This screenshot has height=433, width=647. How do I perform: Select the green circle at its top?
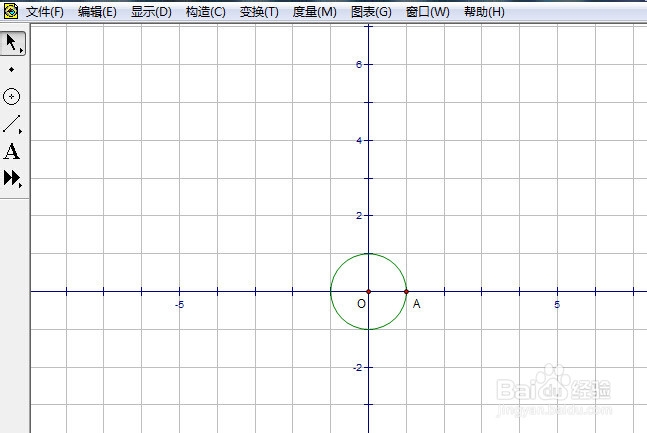pyautogui.click(x=368, y=253)
